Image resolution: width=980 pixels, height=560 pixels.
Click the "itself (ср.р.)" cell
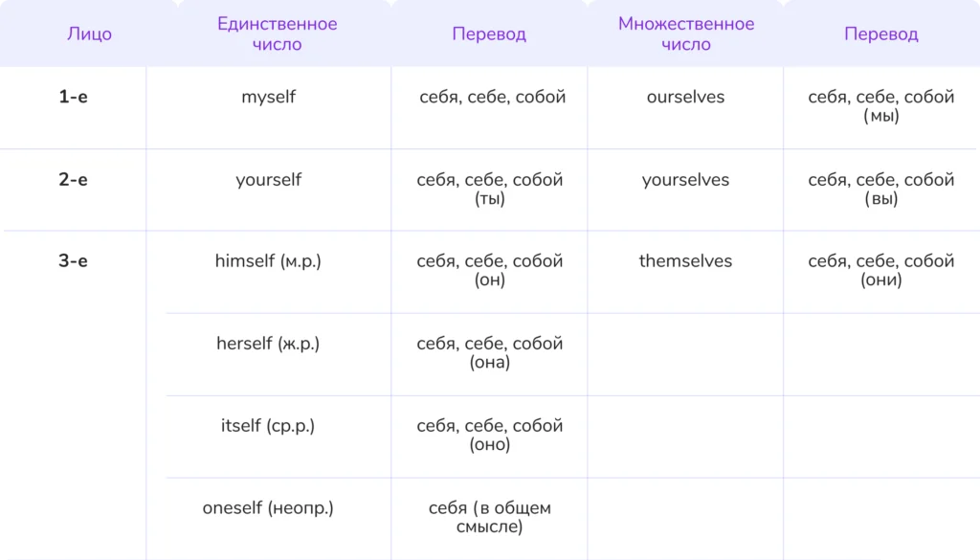[x=269, y=426]
